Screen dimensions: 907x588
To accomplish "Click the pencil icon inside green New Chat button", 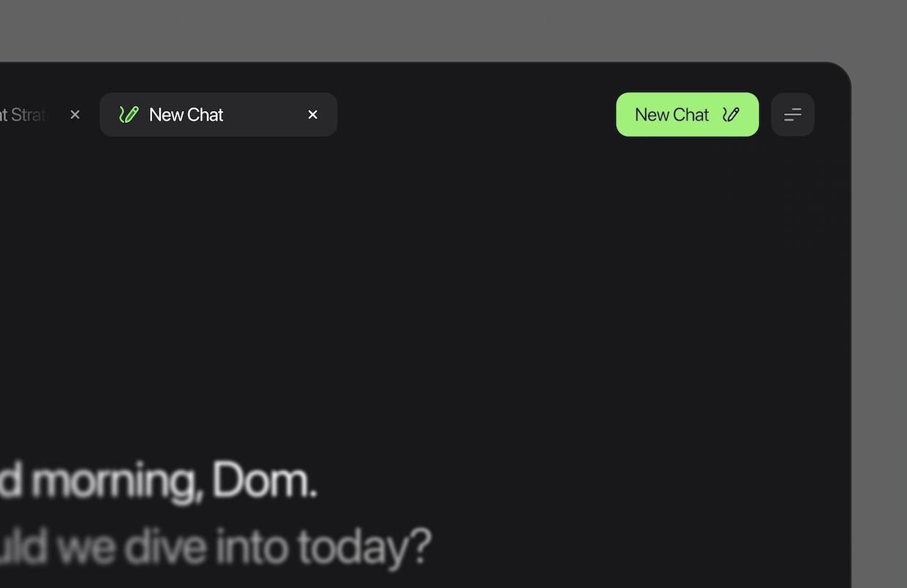I will point(731,115).
